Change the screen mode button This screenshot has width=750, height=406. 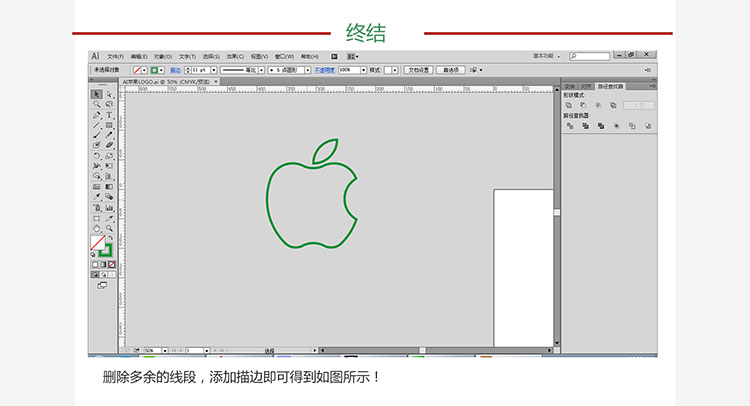(102, 285)
